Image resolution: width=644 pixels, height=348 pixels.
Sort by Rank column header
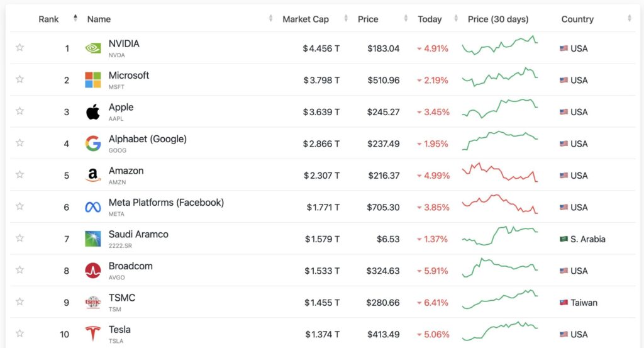[48, 19]
